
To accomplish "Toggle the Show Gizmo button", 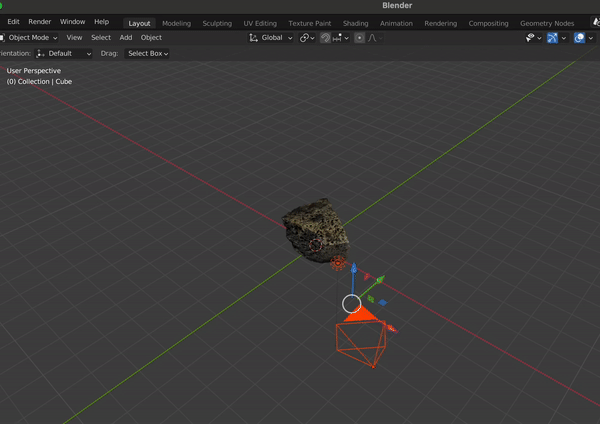I will click(x=552, y=38).
